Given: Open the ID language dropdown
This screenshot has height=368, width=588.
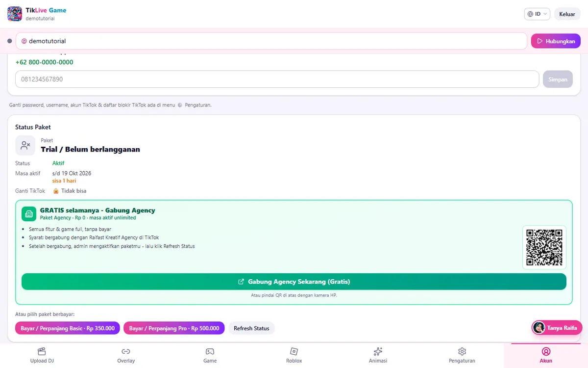Looking at the screenshot, I should 537,14.
